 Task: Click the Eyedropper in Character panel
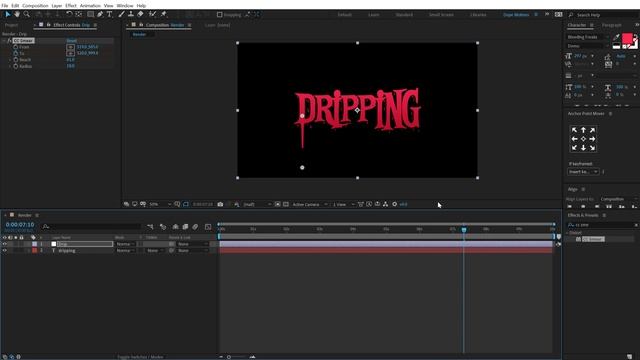tap(616, 37)
